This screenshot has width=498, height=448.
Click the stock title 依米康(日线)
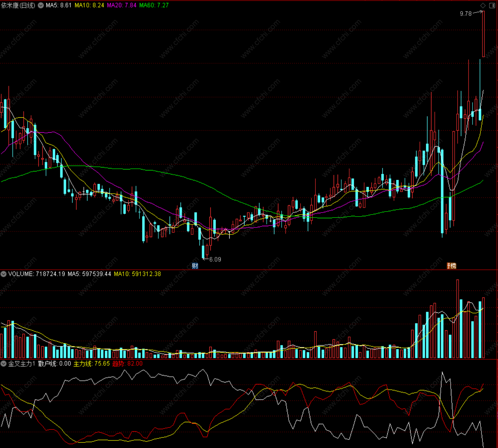coord(18,5)
